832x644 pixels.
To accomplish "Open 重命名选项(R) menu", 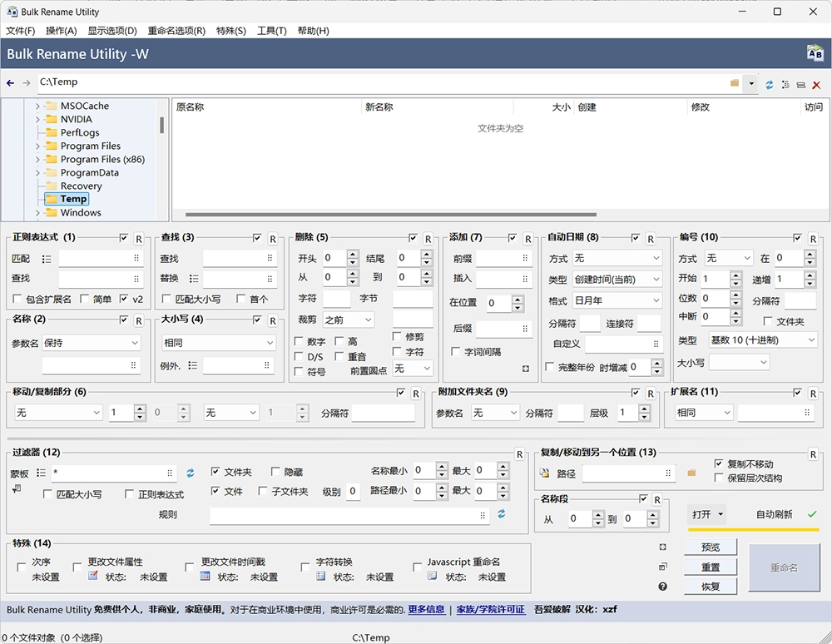I will [x=176, y=31].
